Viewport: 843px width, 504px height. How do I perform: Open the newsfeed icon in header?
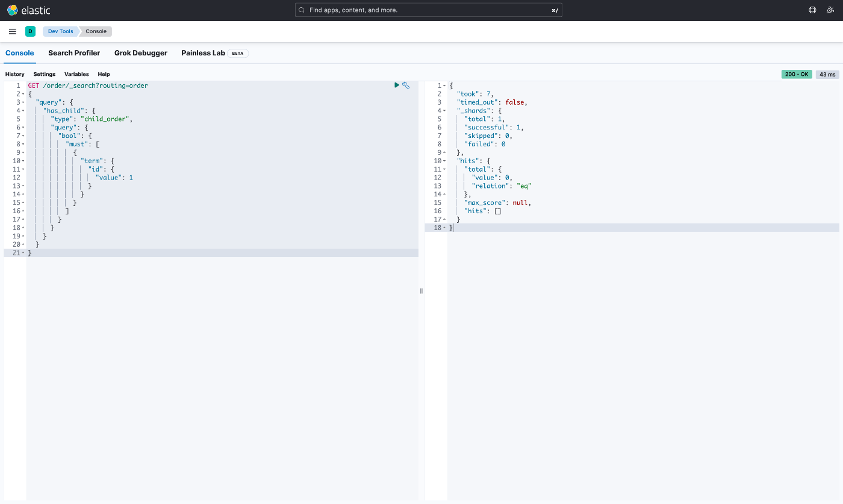tap(830, 10)
